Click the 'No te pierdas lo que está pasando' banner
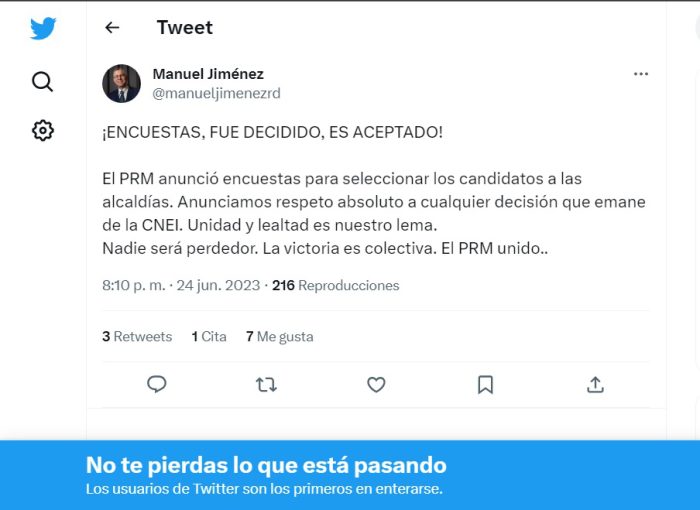This screenshot has height=510, width=700. tap(350, 475)
